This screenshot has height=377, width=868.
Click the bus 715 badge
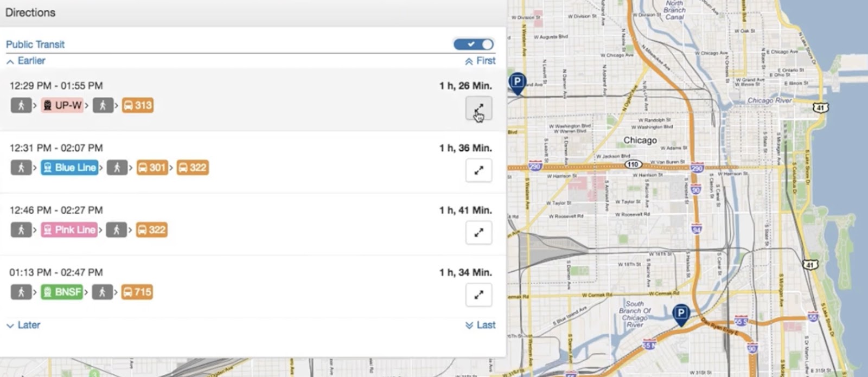coord(137,292)
